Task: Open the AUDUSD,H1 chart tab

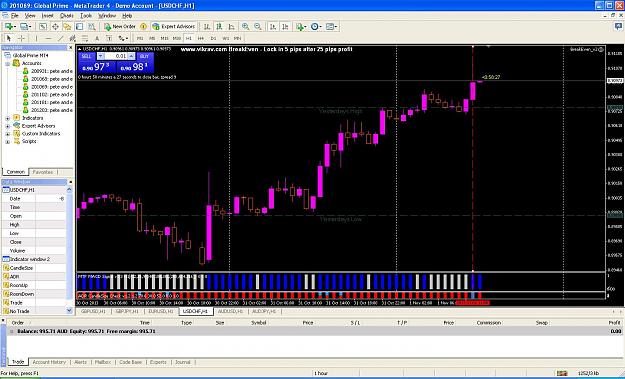Action: point(230,311)
